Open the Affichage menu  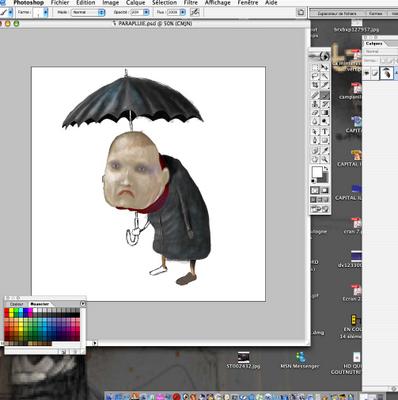[218, 3]
